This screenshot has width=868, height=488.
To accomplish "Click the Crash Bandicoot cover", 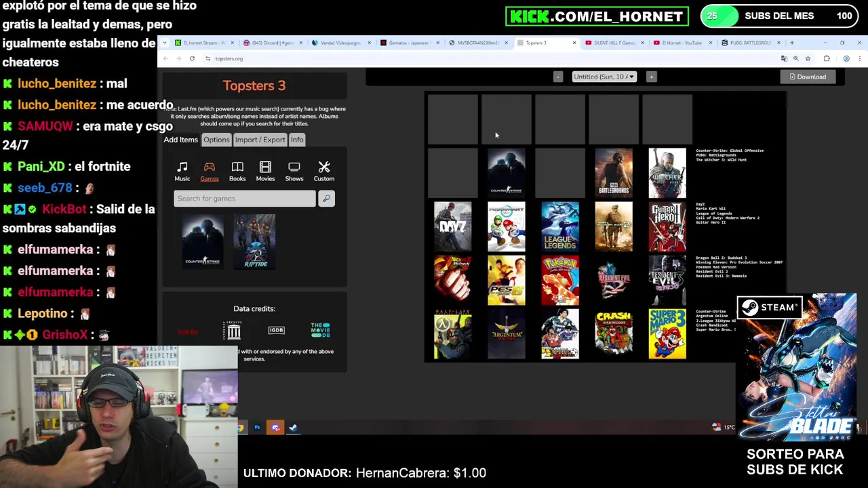I will click(x=614, y=334).
